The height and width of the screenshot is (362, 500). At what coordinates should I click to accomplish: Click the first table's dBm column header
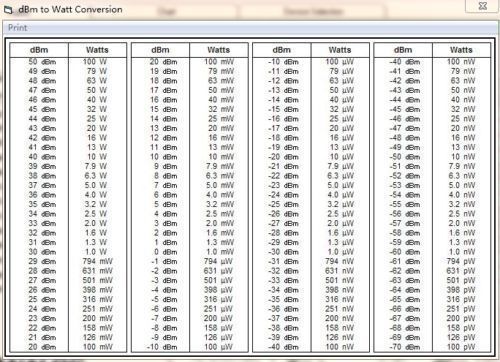[x=39, y=50]
